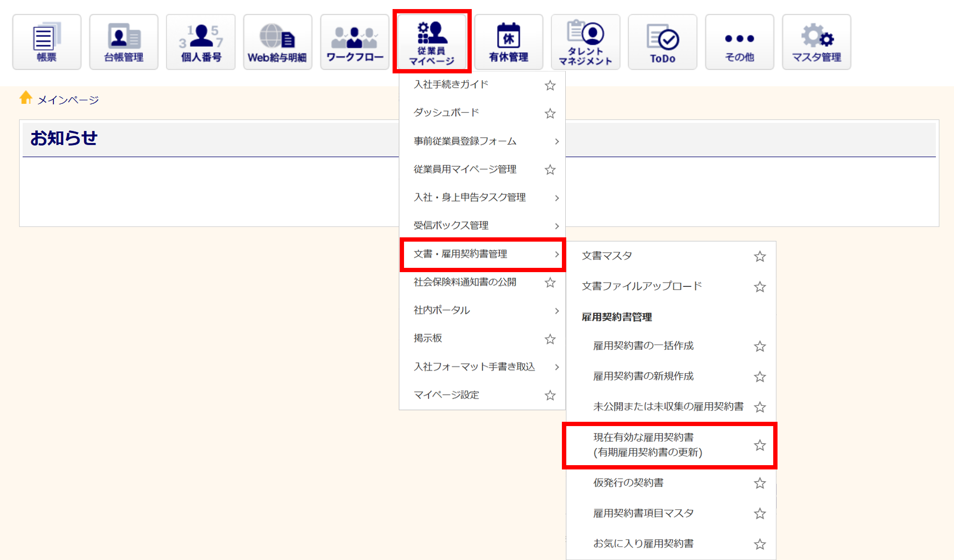Choose 文書ファイルアップロード from the submenu
The height and width of the screenshot is (560, 954).
click(642, 286)
